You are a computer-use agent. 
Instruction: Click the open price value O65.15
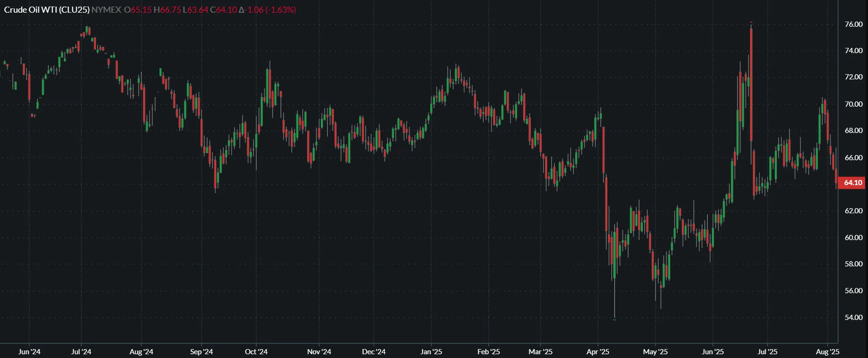[x=138, y=9]
